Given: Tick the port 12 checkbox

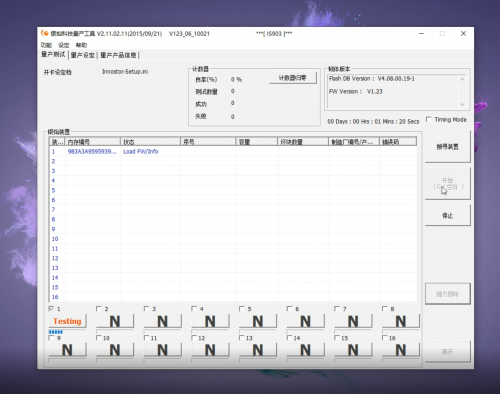Looking at the screenshot, I should 194,338.
